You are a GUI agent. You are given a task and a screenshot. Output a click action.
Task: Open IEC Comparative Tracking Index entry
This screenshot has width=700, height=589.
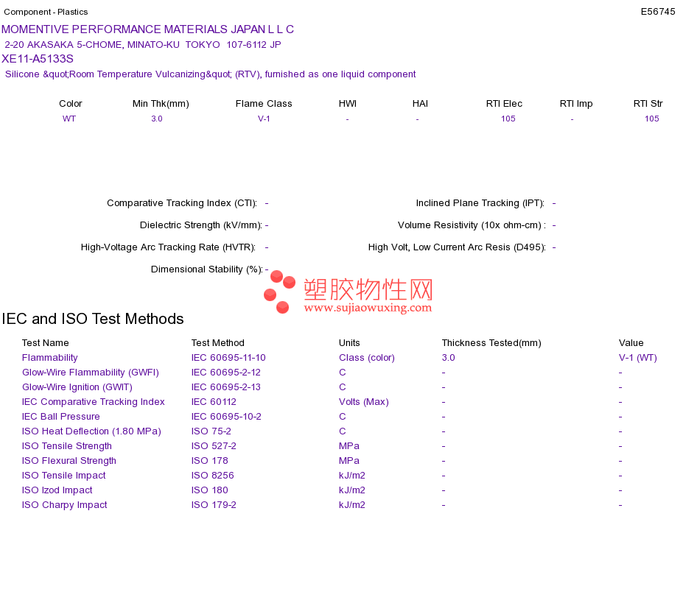point(94,402)
